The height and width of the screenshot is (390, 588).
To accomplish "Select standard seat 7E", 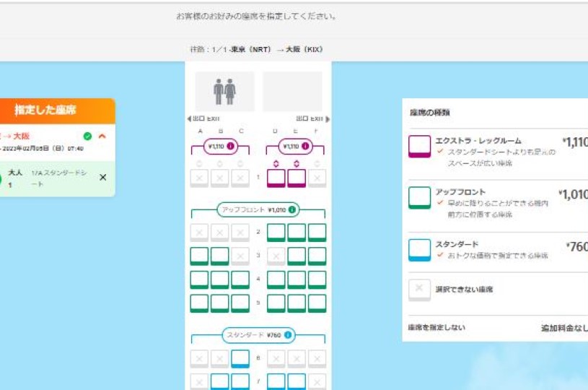I will coord(297,382).
